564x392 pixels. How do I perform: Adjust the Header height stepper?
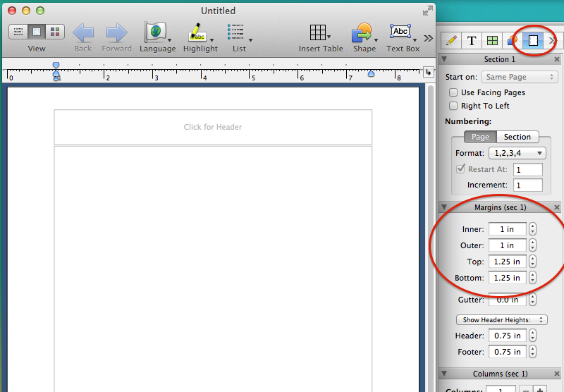point(533,336)
